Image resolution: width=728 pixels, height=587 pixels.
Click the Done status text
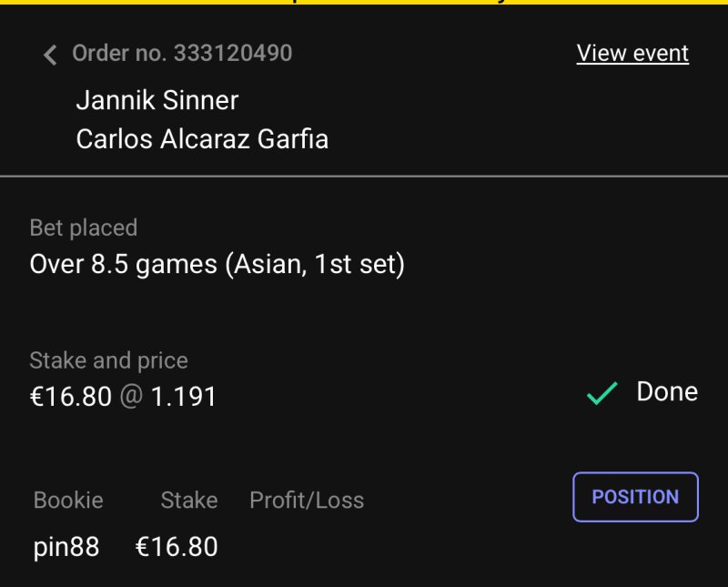coord(667,392)
